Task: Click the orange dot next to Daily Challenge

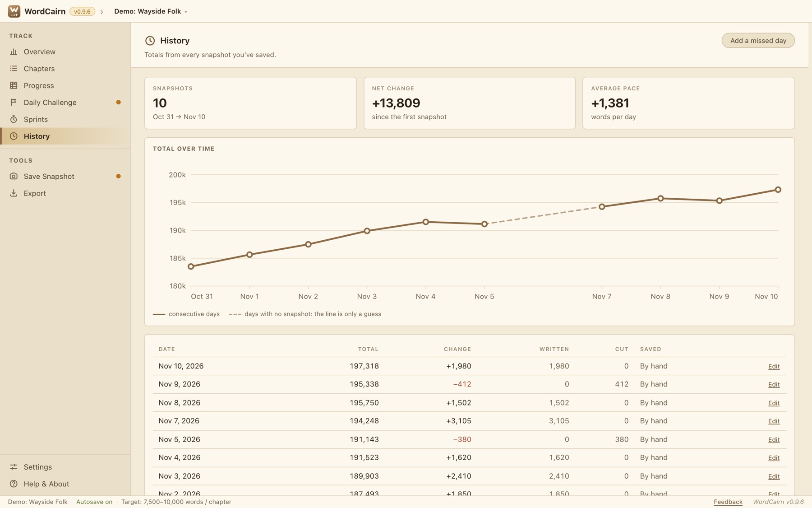Action: pyautogui.click(x=118, y=103)
